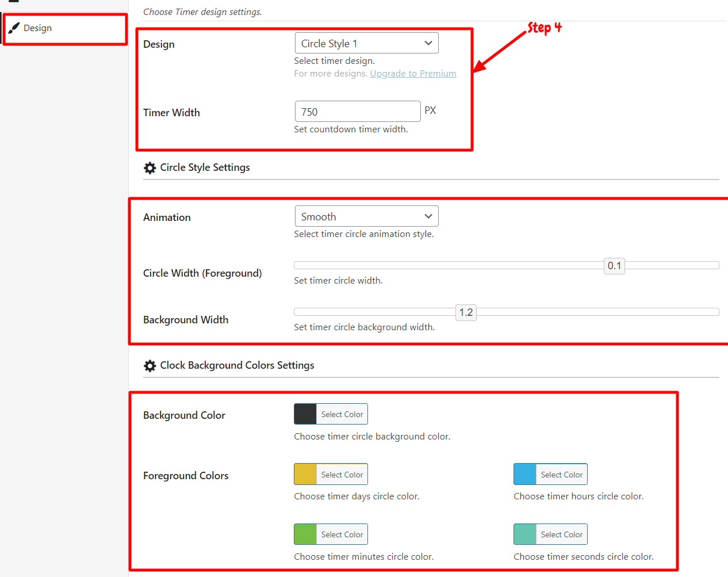728x577 pixels.
Task: Click Select Color for minutes circle
Action: coord(342,534)
